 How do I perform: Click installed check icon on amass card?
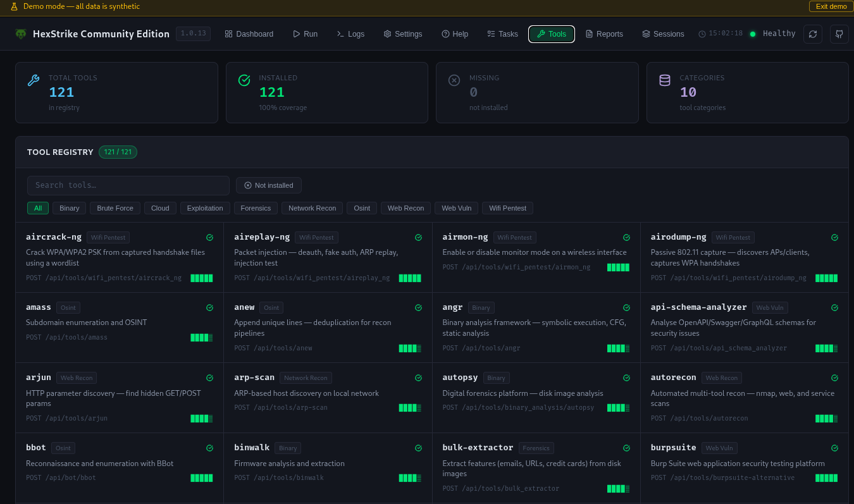point(209,307)
